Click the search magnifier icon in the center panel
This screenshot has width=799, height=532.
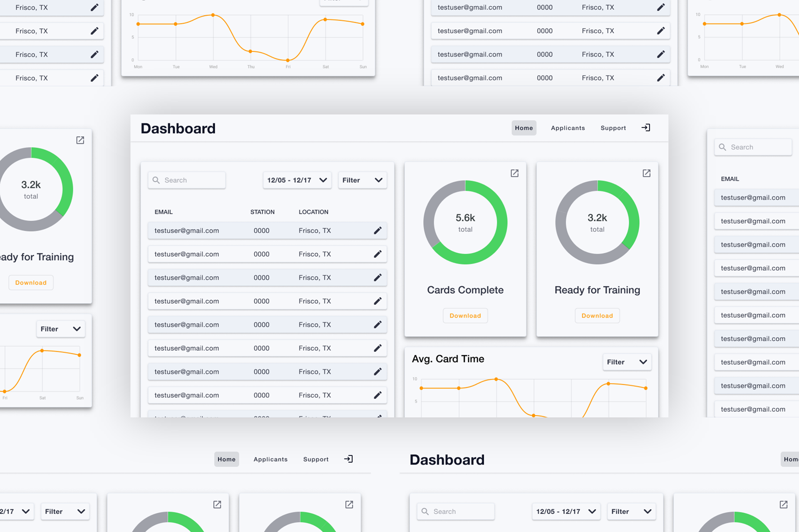156,180
